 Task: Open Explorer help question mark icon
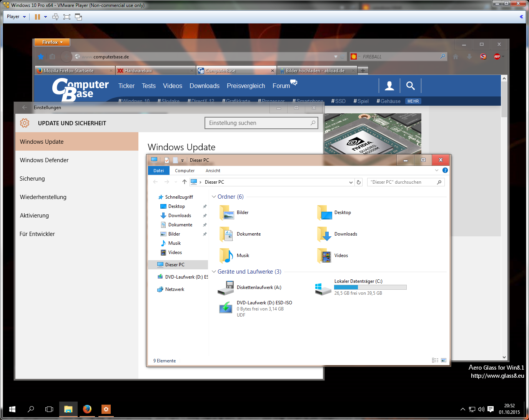[445, 170]
